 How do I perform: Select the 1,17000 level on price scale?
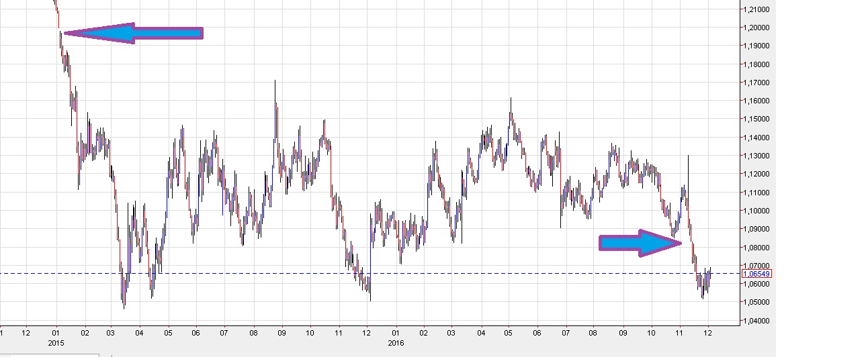pyautogui.click(x=756, y=83)
